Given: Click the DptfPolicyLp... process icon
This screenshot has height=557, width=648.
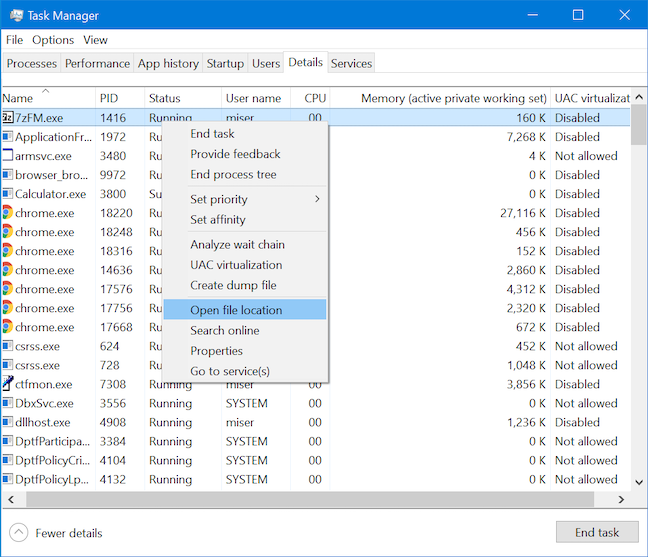Looking at the screenshot, I should 8,478.
